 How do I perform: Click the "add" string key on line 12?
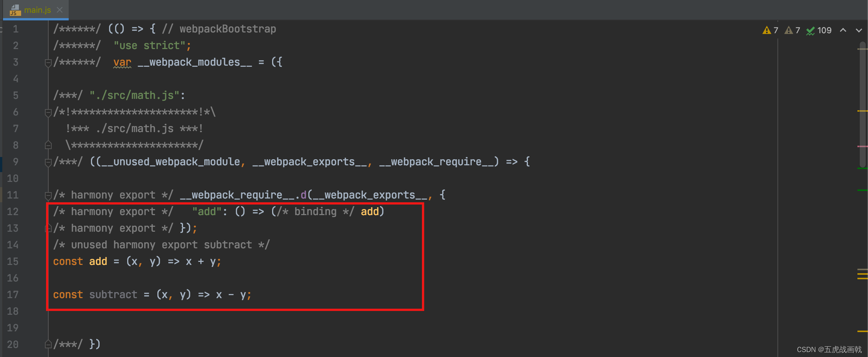[x=207, y=212]
